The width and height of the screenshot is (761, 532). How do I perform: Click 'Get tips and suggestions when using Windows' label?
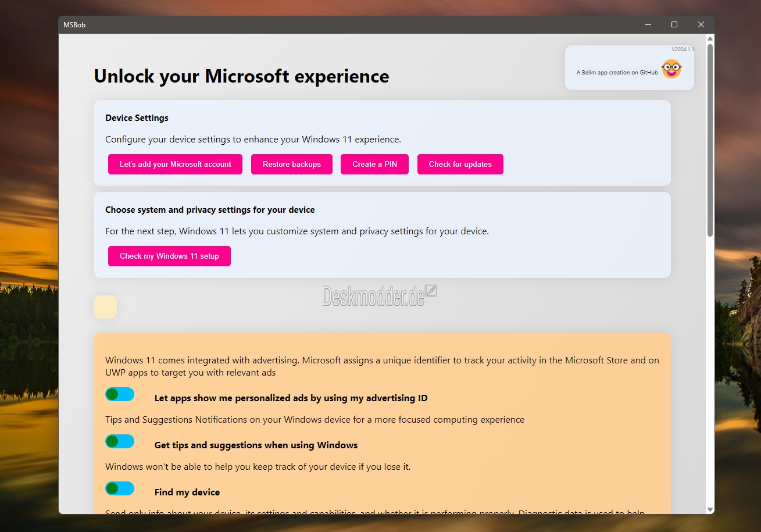point(256,445)
